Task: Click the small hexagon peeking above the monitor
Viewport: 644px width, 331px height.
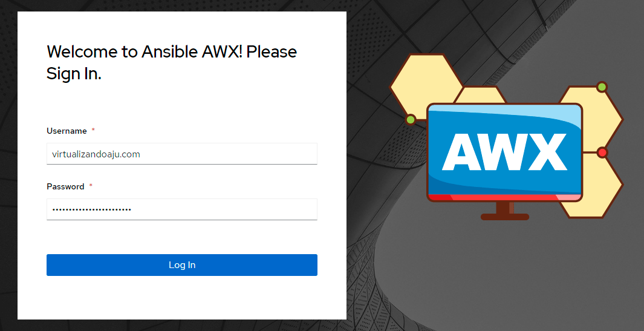Action: [x=480, y=96]
